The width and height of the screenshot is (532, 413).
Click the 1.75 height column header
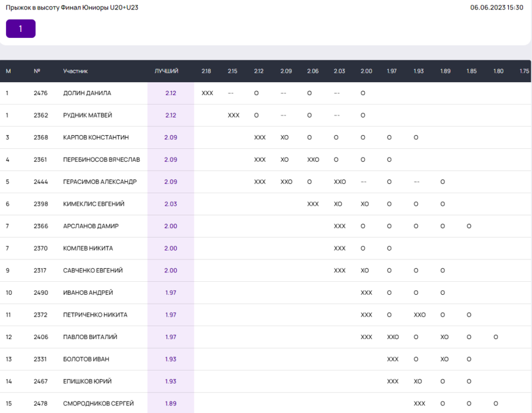[524, 71]
